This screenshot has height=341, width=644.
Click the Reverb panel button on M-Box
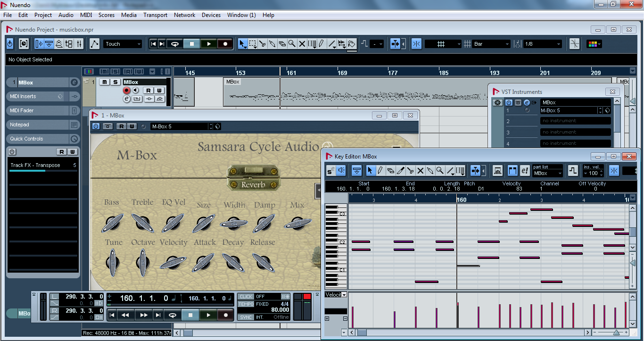pyautogui.click(x=253, y=184)
